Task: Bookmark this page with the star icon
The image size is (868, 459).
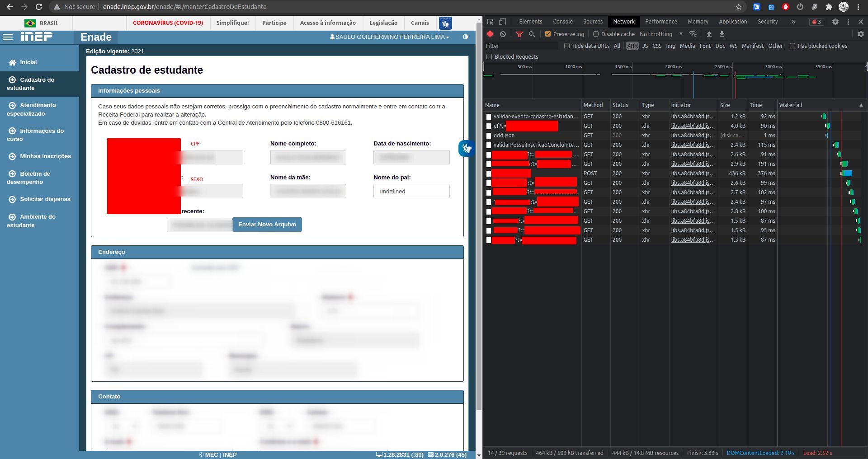Action: [x=739, y=7]
